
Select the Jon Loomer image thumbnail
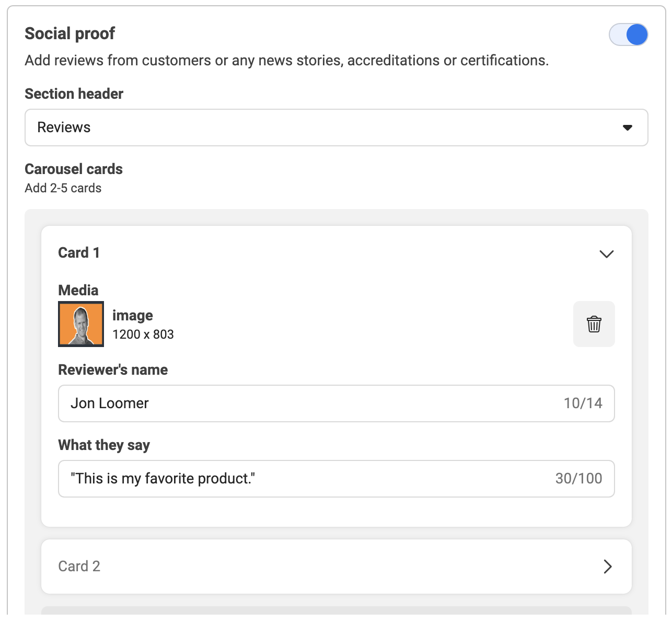coord(81,324)
